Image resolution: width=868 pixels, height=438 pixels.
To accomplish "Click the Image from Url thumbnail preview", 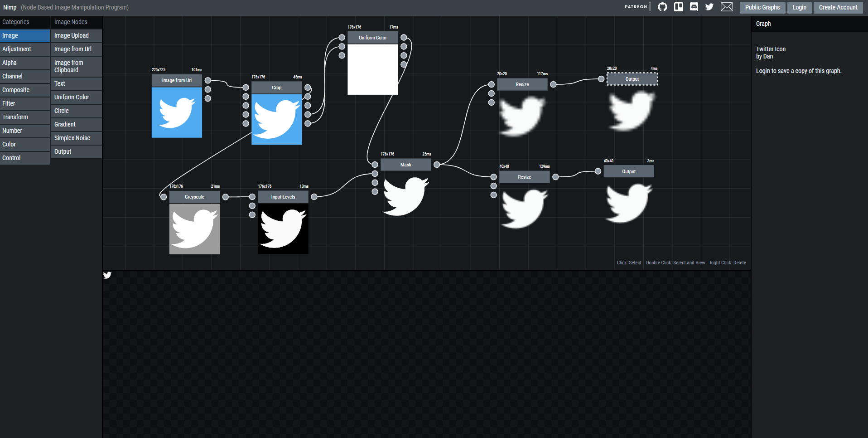I will (x=177, y=112).
